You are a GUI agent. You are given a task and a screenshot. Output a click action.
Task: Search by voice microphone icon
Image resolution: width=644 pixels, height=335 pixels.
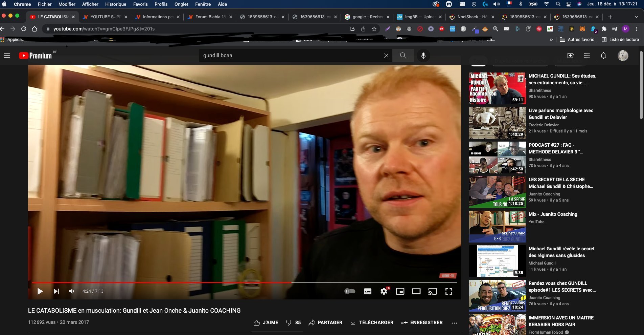(x=423, y=56)
